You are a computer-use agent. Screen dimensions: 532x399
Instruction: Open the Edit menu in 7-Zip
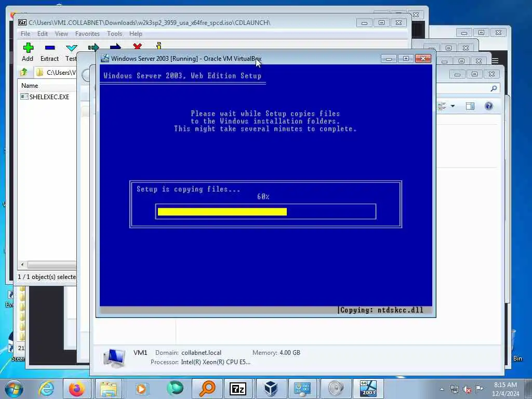point(43,34)
